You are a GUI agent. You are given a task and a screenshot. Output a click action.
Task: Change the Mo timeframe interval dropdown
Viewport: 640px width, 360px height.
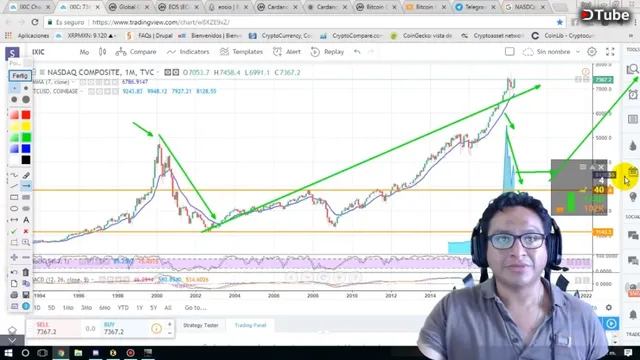(x=84, y=52)
